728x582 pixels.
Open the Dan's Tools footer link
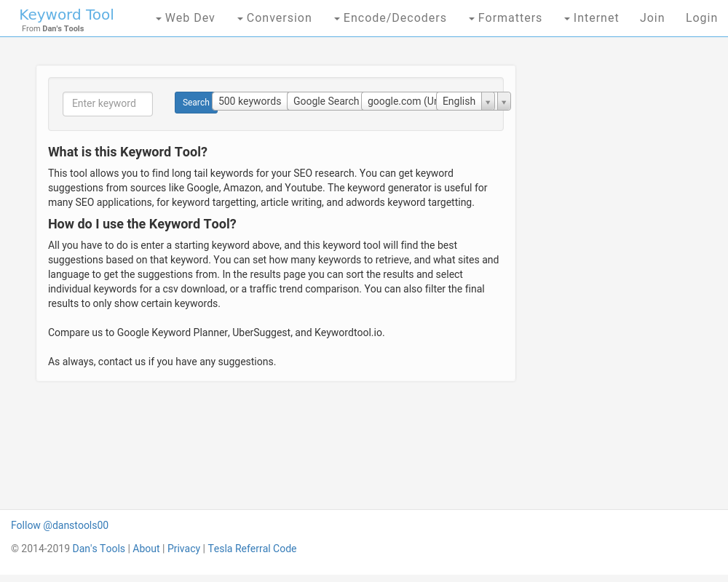pos(98,549)
